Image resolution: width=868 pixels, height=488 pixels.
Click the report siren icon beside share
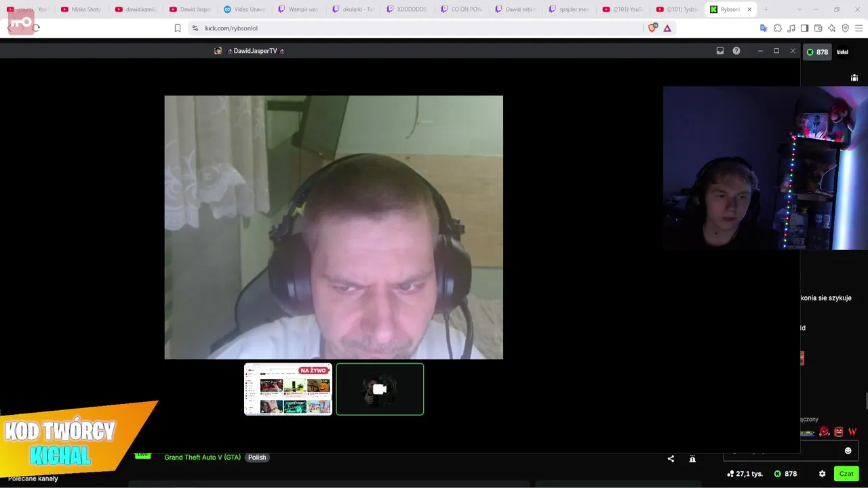click(692, 459)
